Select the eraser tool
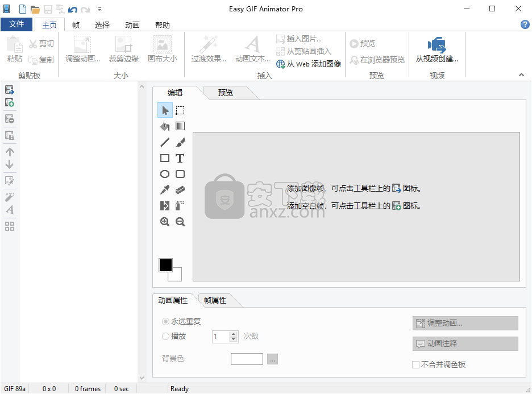This screenshot has height=394, width=532. click(x=180, y=190)
